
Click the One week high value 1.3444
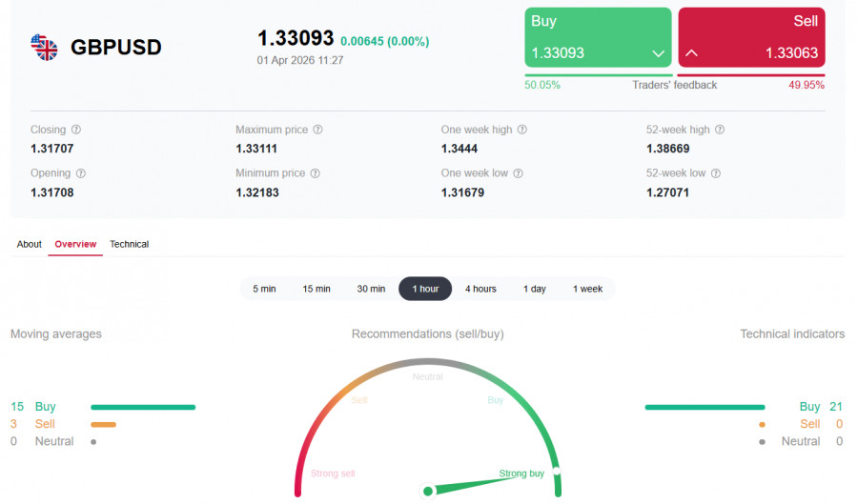(460, 149)
